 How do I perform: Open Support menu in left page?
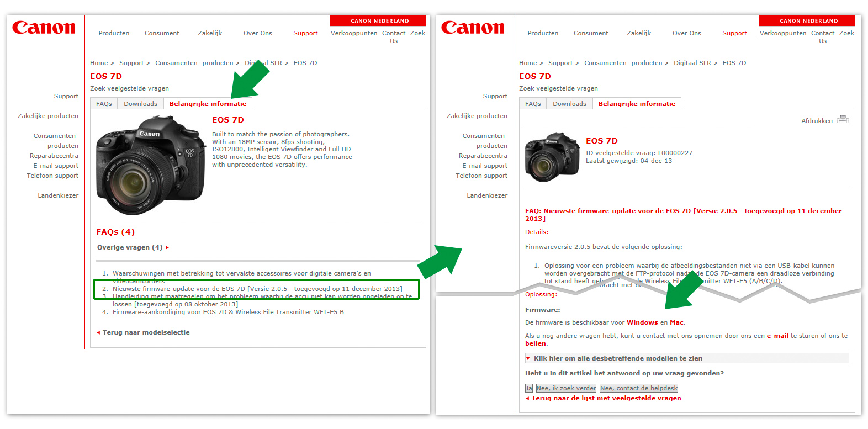click(305, 33)
